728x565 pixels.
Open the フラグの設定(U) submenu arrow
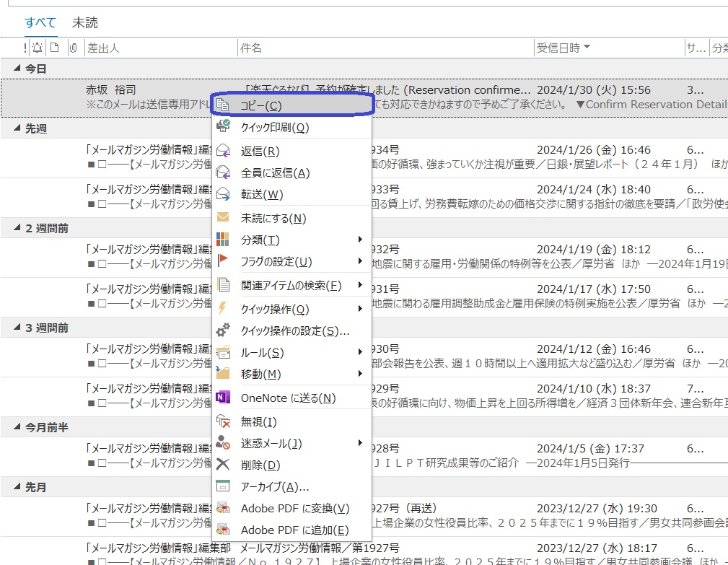point(360,261)
